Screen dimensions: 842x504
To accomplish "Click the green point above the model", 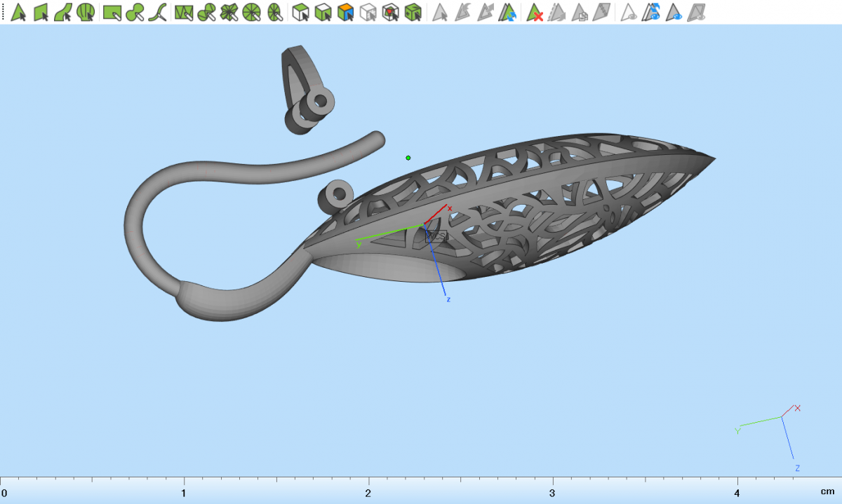I will (408, 158).
